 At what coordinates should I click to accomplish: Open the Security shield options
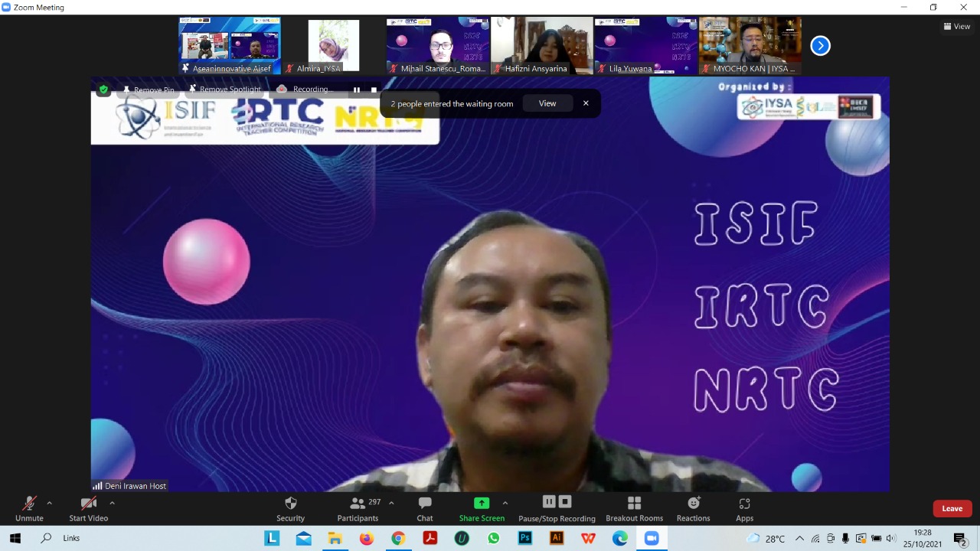coord(290,508)
